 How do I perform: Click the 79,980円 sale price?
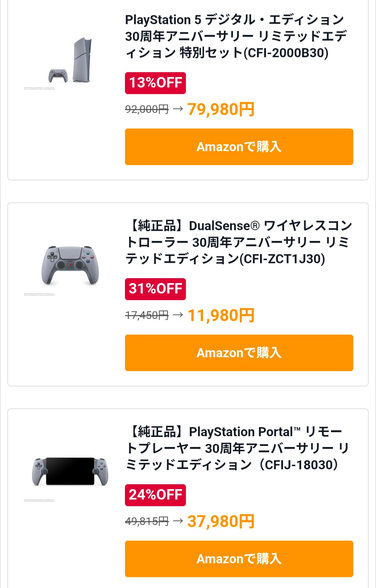pyautogui.click(x=221, y=109)
